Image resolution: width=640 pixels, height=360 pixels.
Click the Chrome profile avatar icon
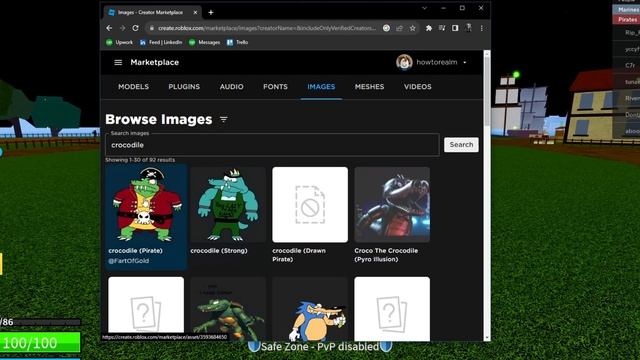(468, 28)
